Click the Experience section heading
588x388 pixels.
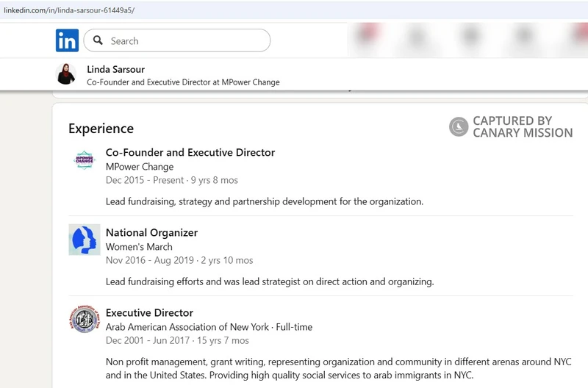101,129
